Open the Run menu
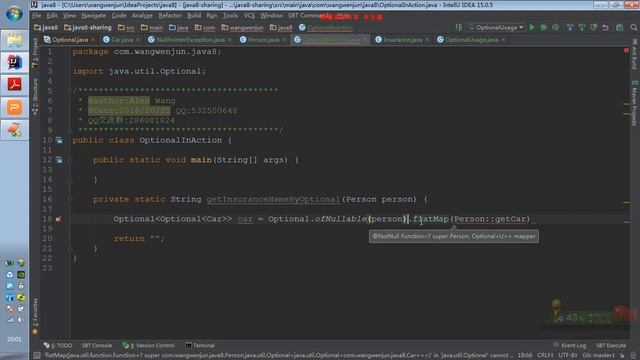The height and width of the screenshot is (360, 640). tap(212, 16)
